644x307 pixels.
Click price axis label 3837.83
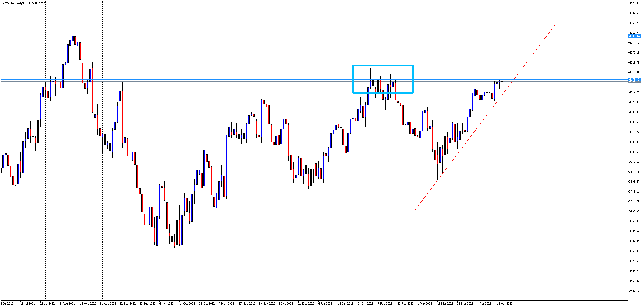pos(634,172)
